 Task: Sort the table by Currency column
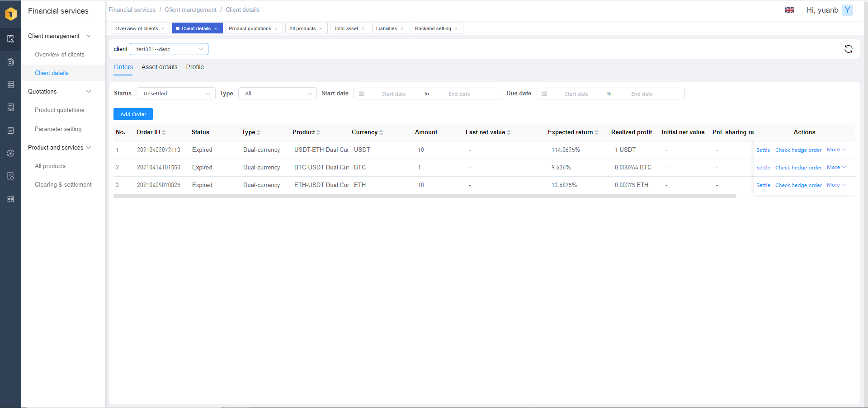pyautogui.click(x=381, y=132)
